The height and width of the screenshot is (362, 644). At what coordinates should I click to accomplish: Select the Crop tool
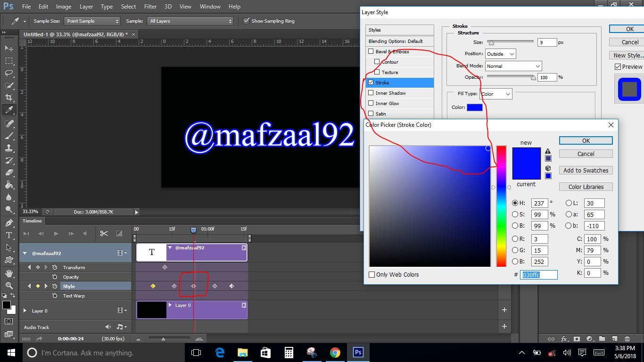tap(9, 98)
